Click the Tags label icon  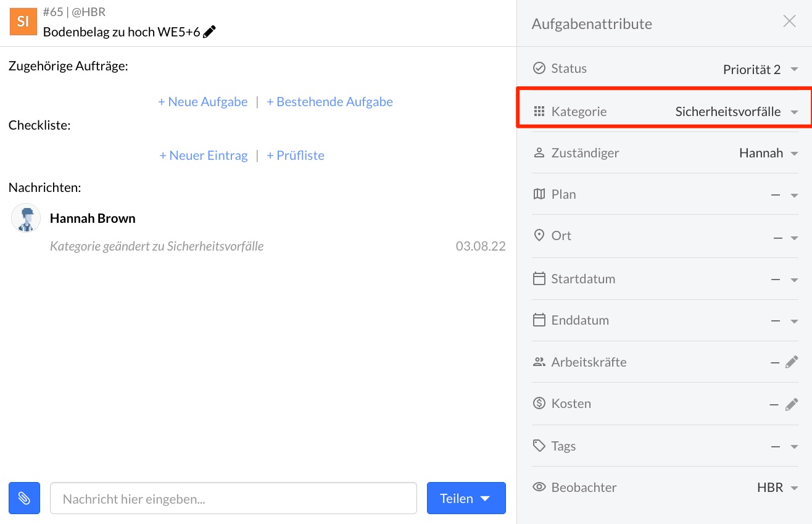[x=539, y=446]
